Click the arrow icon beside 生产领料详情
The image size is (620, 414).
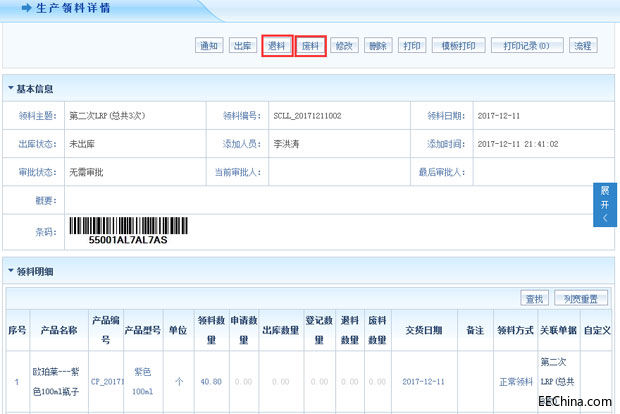click(x=26, y=8)
